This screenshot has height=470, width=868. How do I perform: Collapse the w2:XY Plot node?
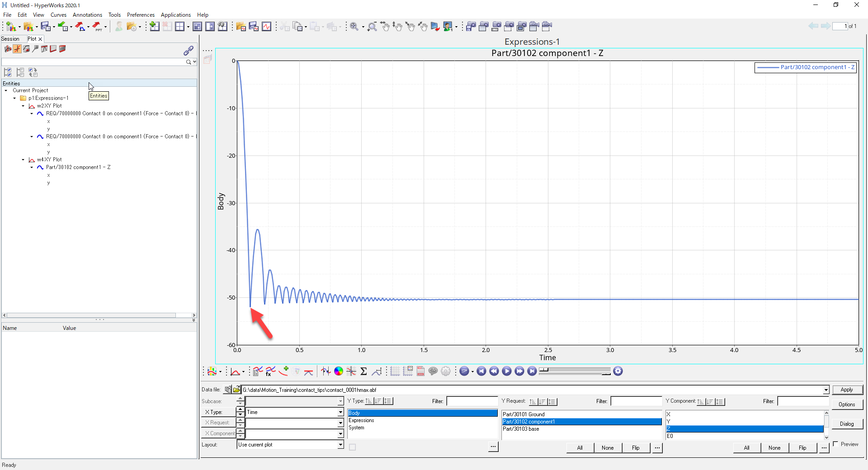(x=24, y=106)
